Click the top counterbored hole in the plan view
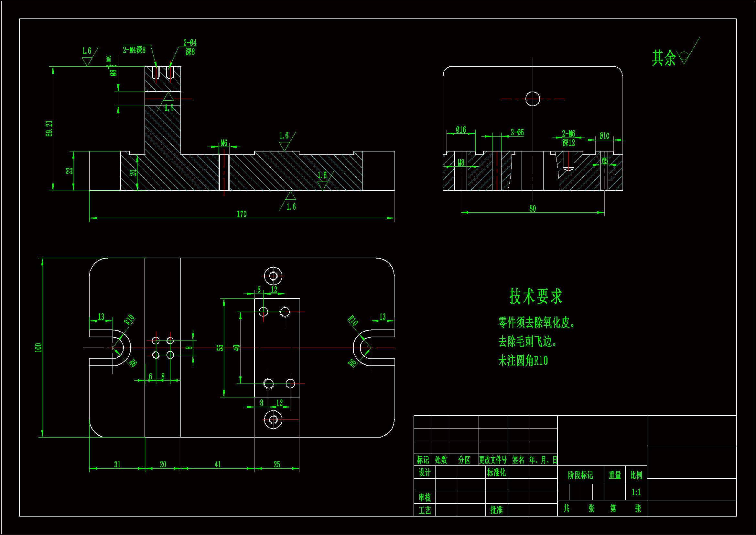The height and width of the screenshot is (535, 756). tap(273, 275)
